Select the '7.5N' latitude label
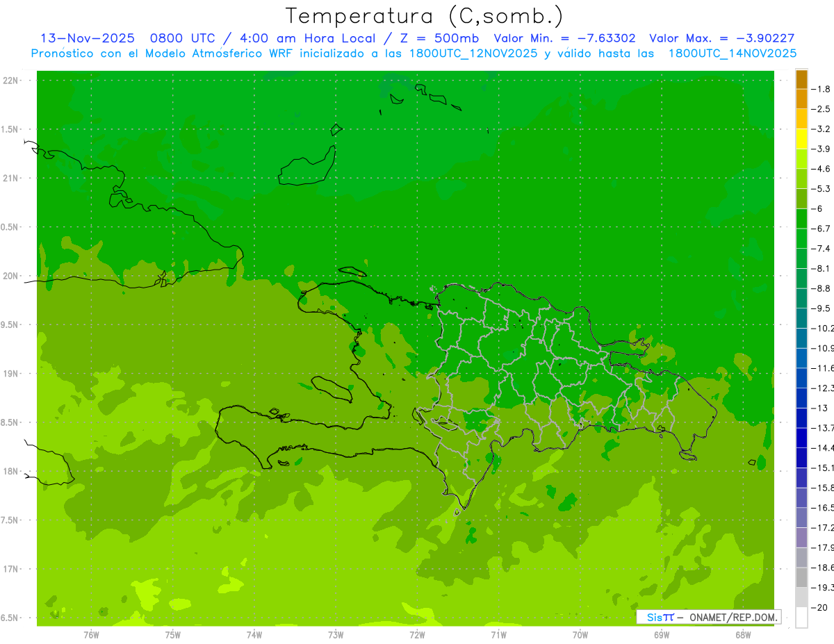 point(10,520)
